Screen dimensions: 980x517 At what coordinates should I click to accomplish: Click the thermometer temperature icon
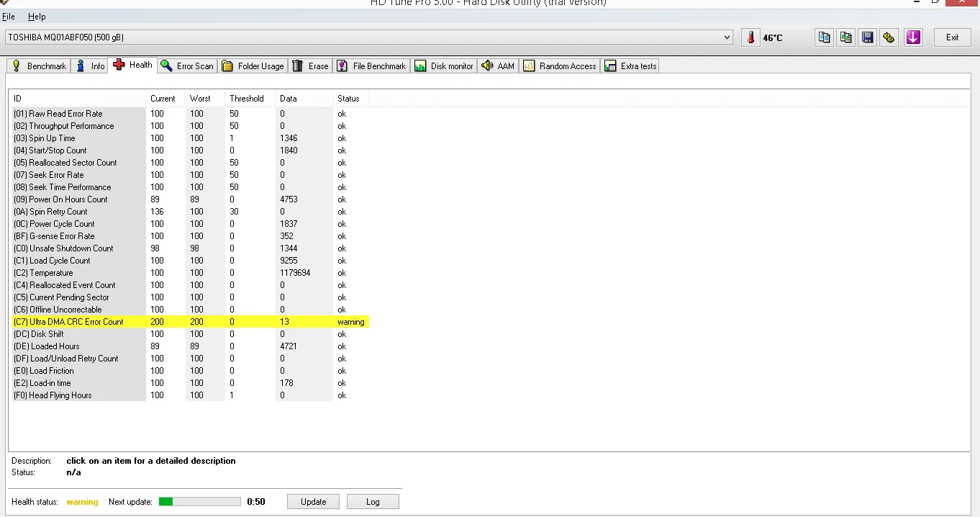(x=750, y=37)
